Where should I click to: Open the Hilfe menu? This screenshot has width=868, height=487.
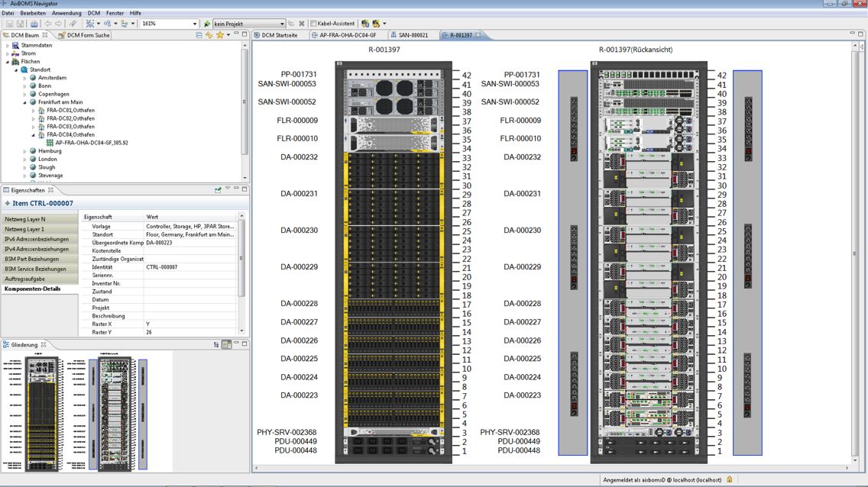135,13
